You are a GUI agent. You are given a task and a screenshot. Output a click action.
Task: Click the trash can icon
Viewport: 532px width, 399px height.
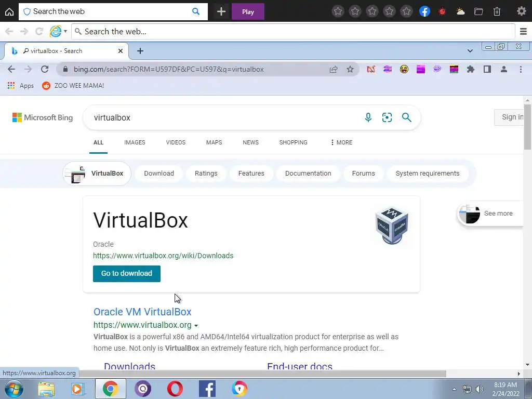pyautogui.click(x=497, y=11)
